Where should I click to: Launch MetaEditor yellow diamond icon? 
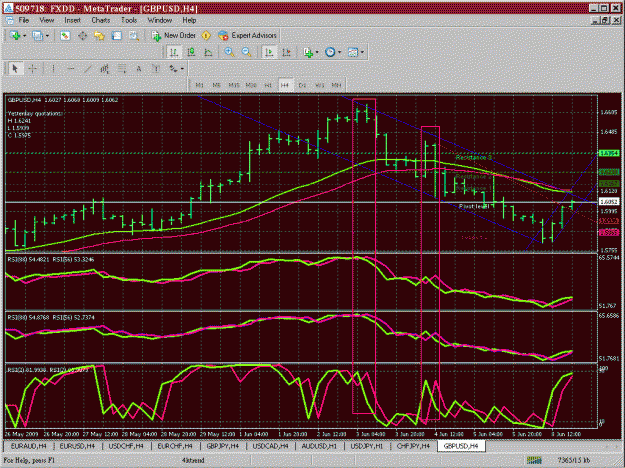206,35
